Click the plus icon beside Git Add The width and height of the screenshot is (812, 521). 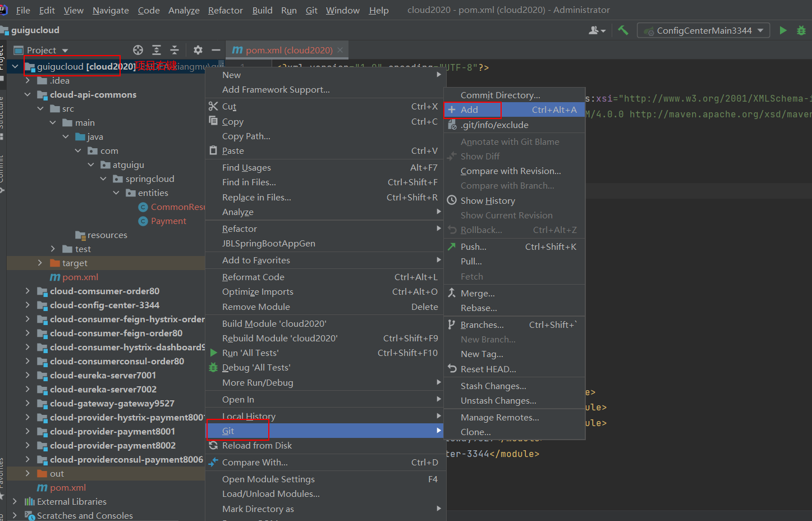tap(452, 109)
